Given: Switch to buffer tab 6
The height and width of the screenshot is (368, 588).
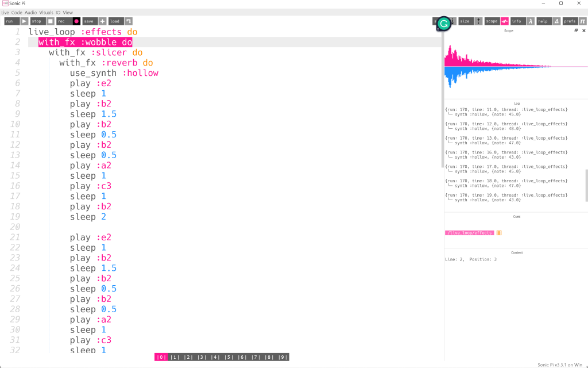Looking at the screenshot, I should pyautogui.click(x=242, y=357).
